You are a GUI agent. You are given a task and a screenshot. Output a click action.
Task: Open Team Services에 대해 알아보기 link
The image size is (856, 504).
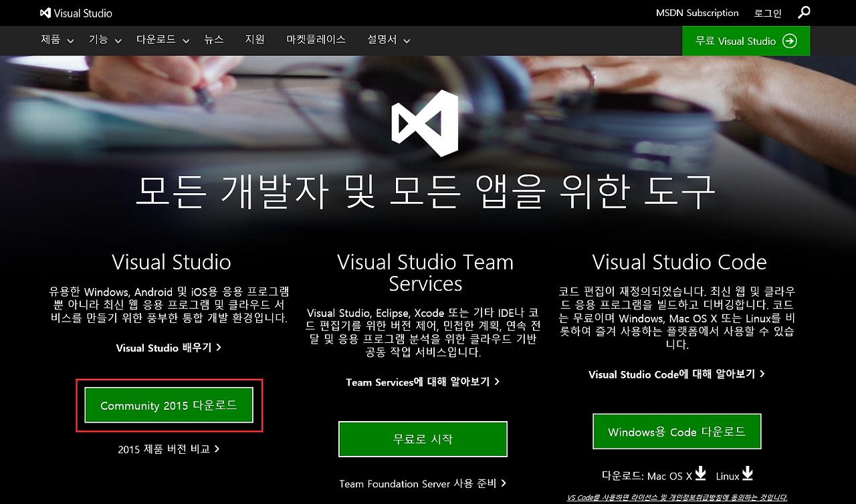pyautogui.click(x=423, y=382)
